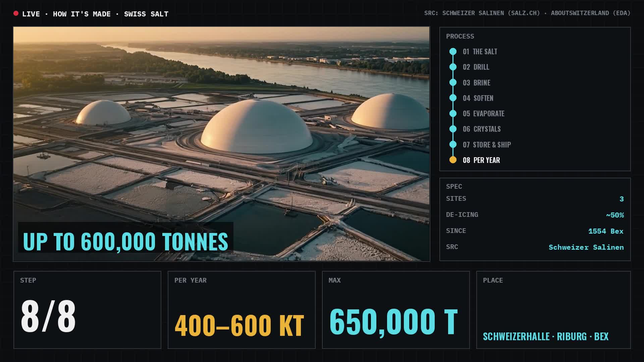Click the highlighted 'PER YEAR' process label

point(486,160)
